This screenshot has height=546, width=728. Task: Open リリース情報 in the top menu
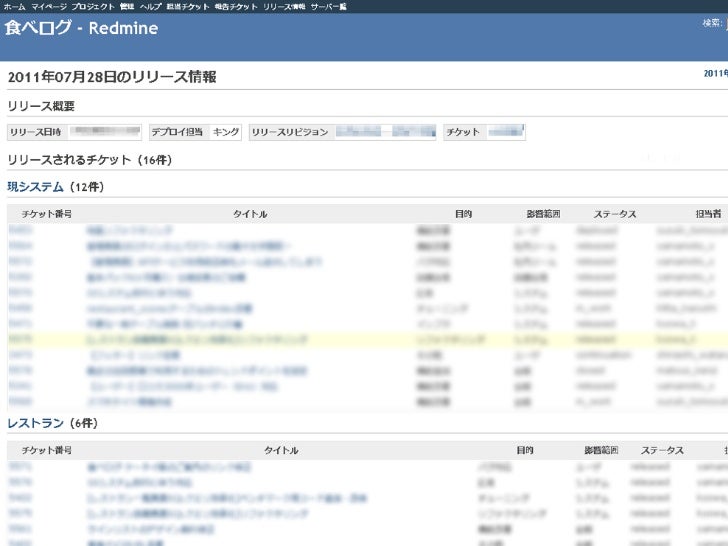(284, 6)
